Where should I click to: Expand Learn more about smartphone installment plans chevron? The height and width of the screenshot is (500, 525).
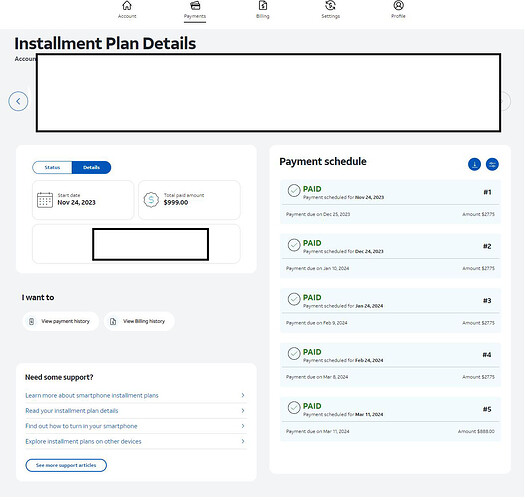(x=243, y=395)
